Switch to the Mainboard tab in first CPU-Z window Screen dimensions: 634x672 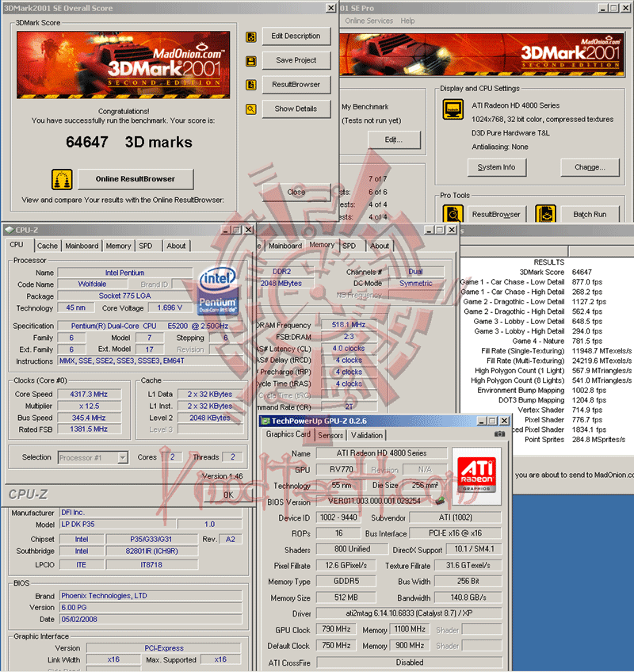tap(82, 246)
